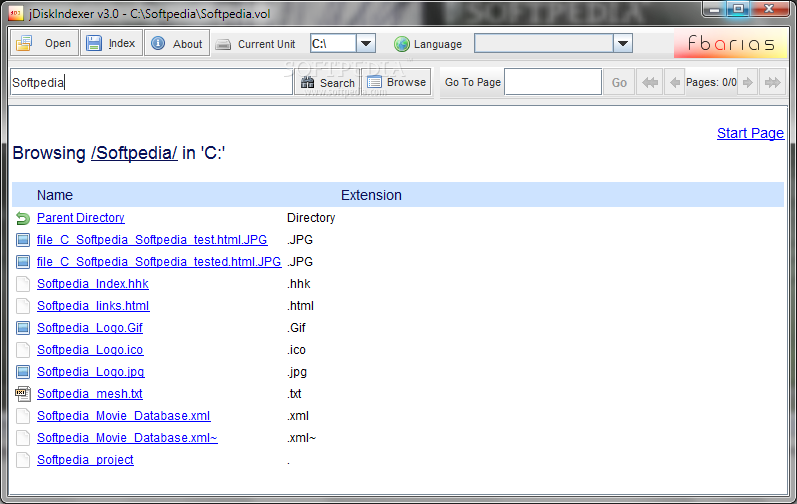Click the .Gif extension cell

click(296, 328)
